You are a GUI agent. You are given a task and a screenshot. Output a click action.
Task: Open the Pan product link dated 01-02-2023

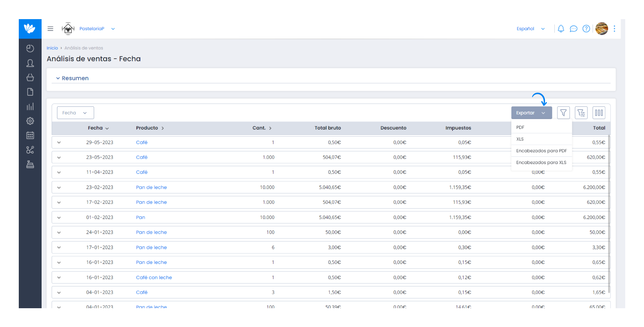(141, 217)
